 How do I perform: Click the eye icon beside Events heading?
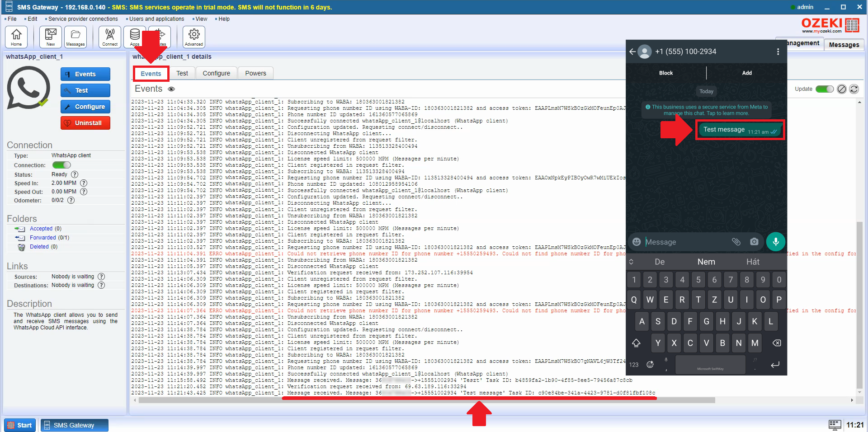171,89
